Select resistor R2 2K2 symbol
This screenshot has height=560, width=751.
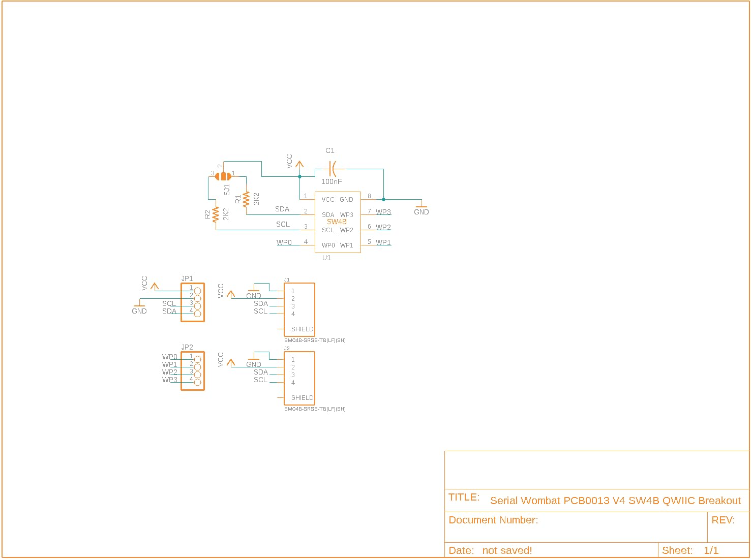pyautogui.click(x=216, y=214)
